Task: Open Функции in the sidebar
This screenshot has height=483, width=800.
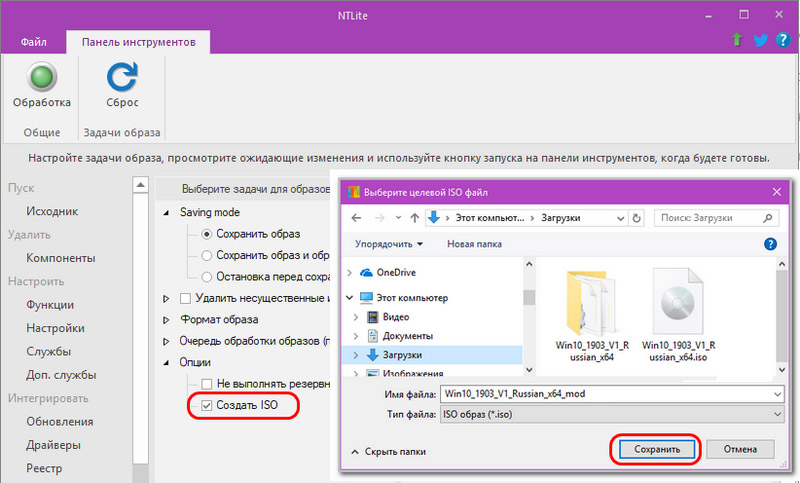Action: (50, 304)
